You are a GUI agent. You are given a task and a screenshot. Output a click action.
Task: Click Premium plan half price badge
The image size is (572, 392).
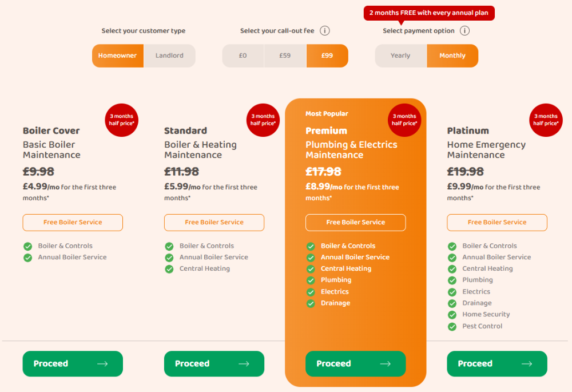coord(404,120)
